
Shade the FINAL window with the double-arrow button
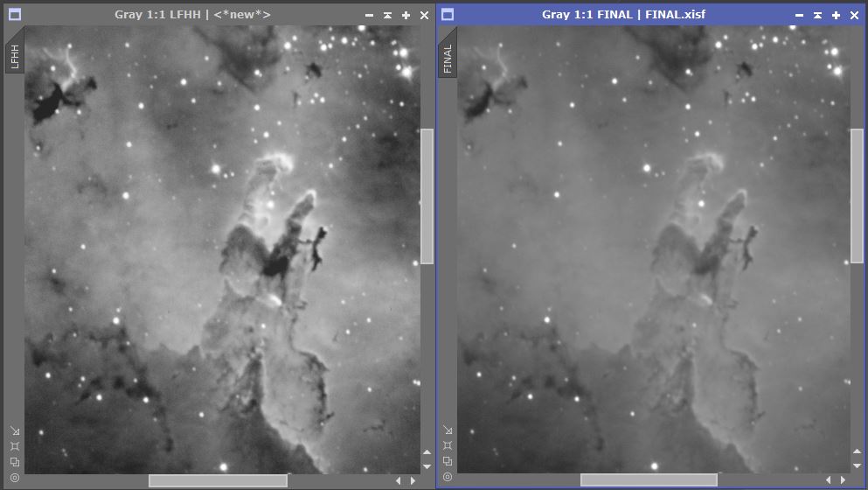click(x=817, y=15)
